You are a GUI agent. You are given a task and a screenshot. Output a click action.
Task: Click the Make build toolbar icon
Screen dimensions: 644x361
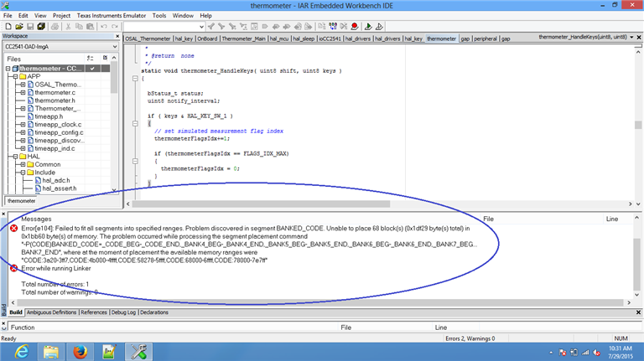click(x=333, y=26)
